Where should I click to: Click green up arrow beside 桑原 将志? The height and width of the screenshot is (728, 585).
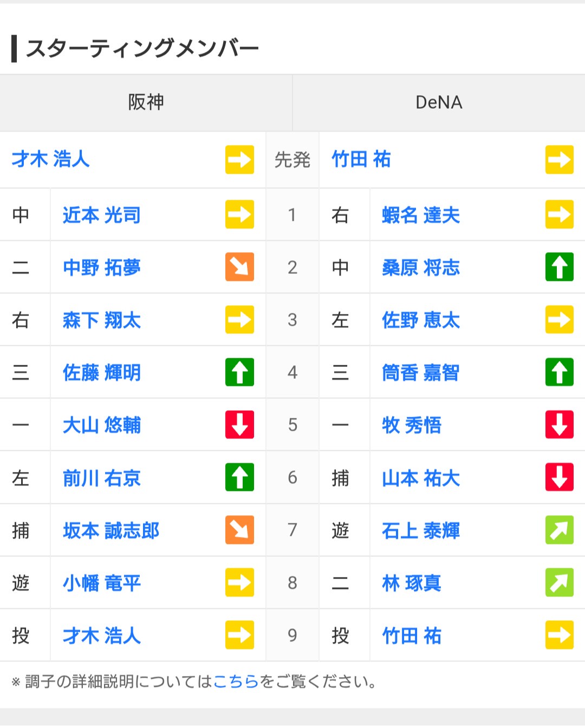559,267
